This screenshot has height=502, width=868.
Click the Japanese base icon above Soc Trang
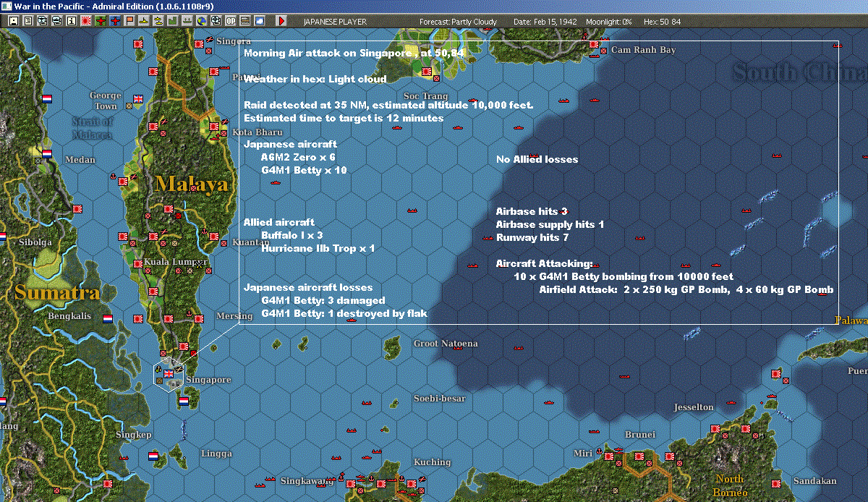click(427, 72)
